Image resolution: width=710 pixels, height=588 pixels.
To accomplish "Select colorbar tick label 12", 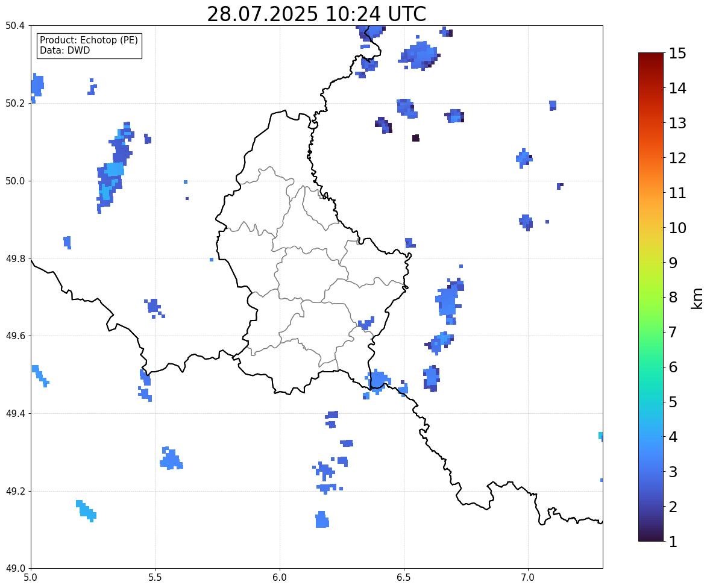I will [x=677, y=158].
